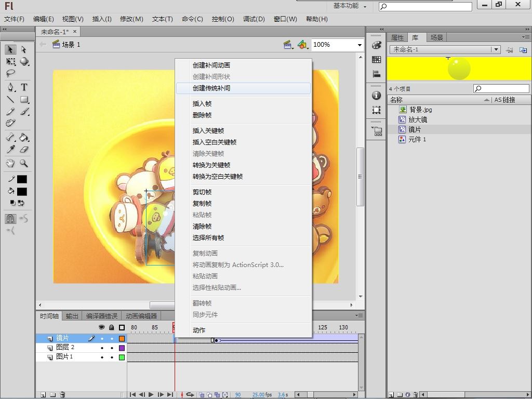Go to the first frame button
The image size is (532, 399).
click(x=132, y=395)
